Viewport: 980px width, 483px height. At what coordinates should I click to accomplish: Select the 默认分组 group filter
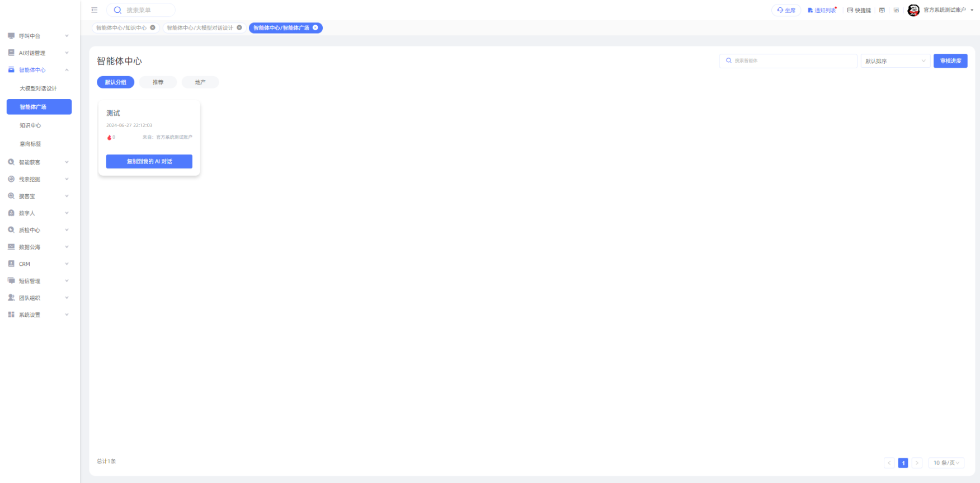(116, 82)
